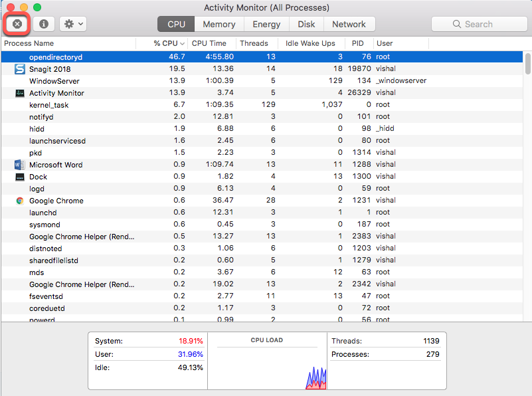Select the launchd process name

click(43, 213)
